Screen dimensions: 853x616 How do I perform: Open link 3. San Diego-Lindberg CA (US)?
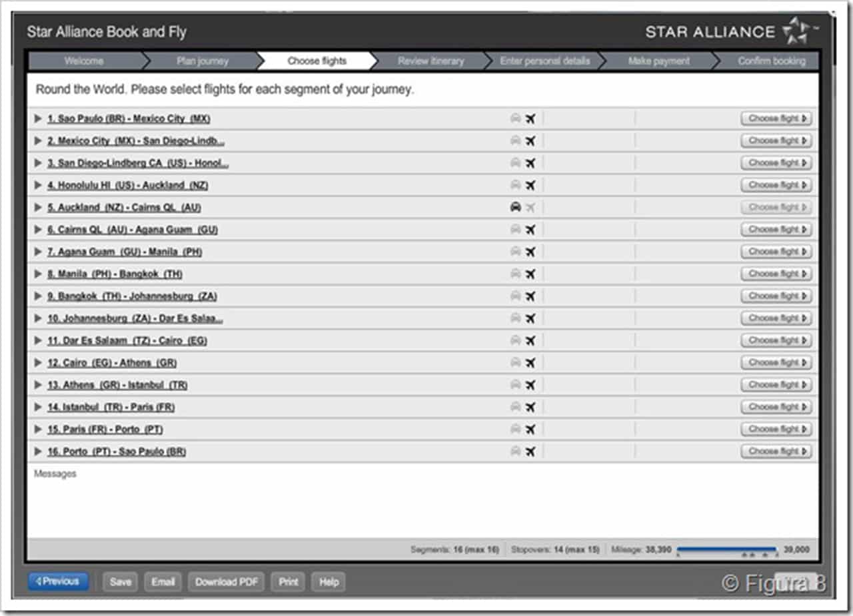138,163
